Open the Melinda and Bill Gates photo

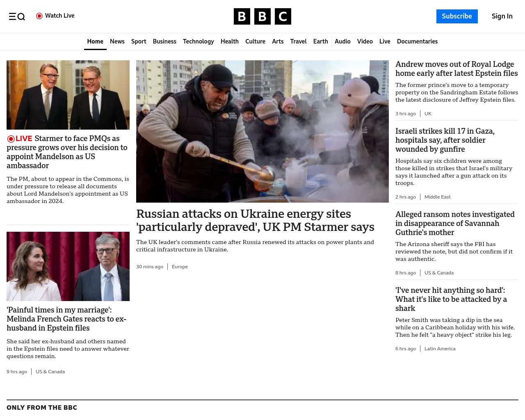[x=68, y=267]
